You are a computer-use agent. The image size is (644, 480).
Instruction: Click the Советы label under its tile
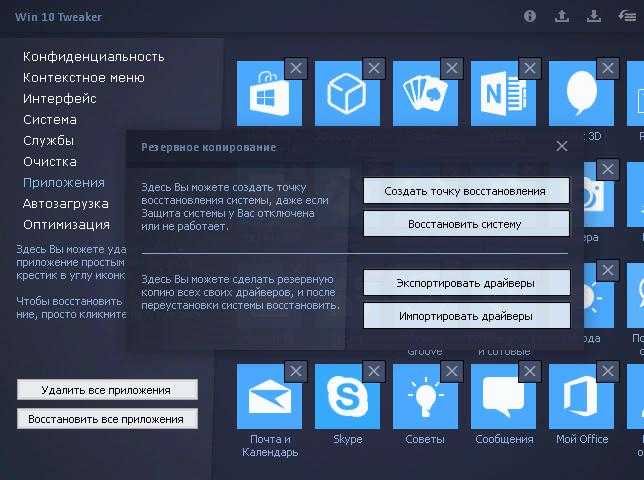point(425,439)
